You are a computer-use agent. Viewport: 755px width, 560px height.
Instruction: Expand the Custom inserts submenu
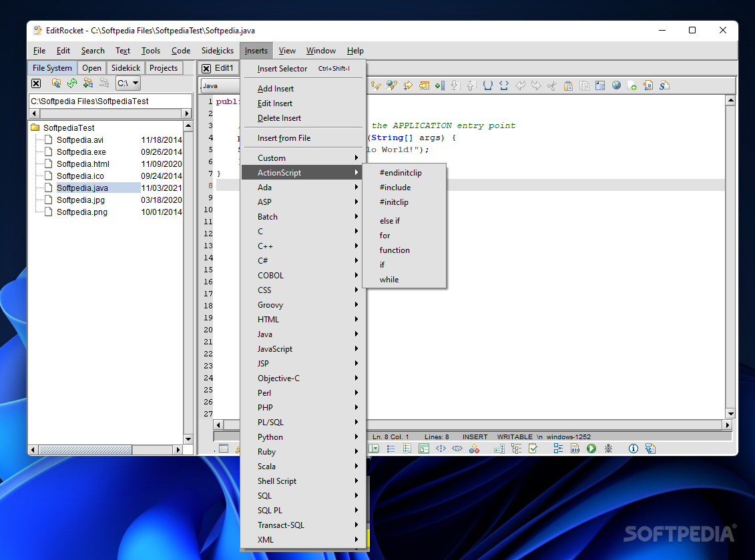point(303,158)
